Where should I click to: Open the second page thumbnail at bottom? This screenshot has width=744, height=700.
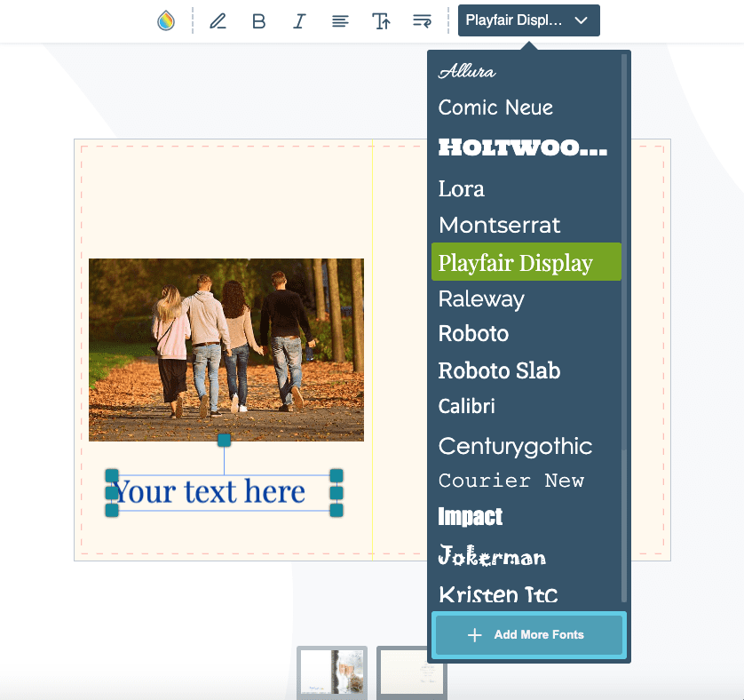[x=411, y=672]
